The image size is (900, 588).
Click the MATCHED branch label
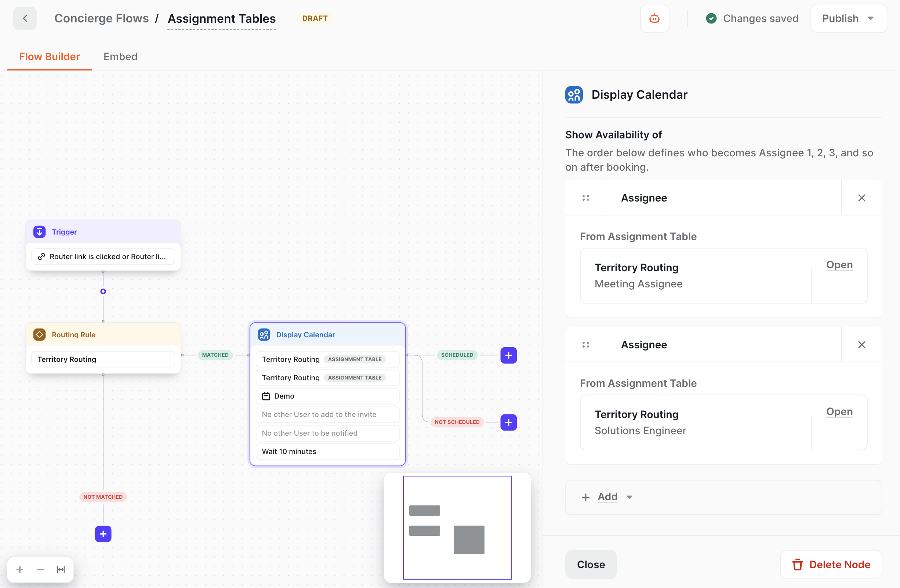[215, 355]
